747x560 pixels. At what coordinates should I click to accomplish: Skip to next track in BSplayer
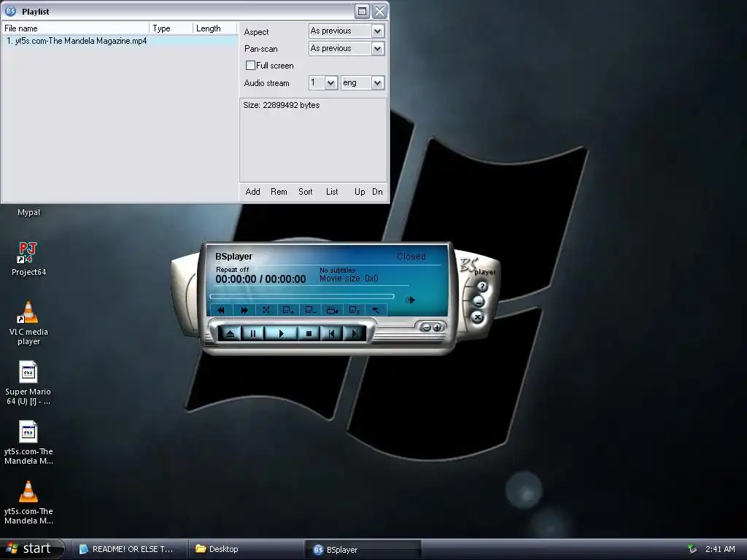[x=355, y=334]
